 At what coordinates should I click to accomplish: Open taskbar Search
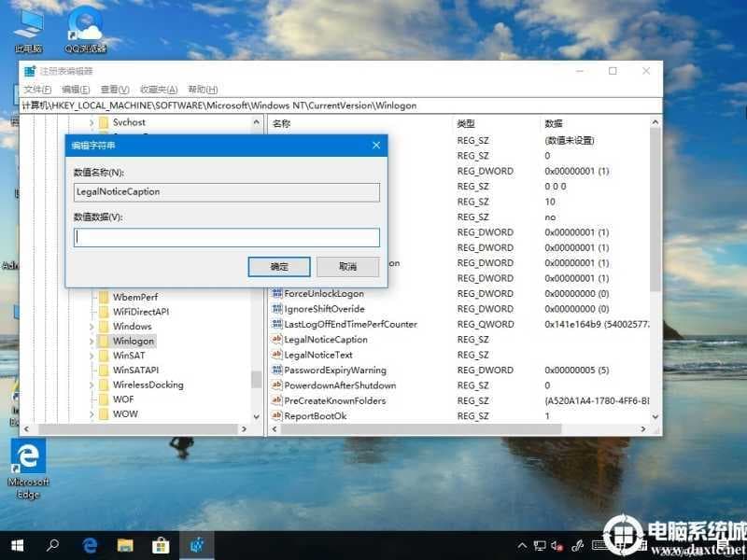pyautogui.click(x=53, y=545)
